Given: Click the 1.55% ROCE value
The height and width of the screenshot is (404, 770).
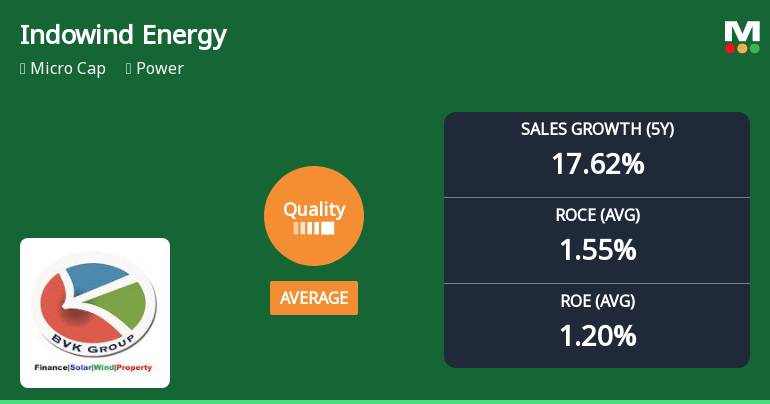Looking at the screenshot, I should [x=598, y=250].
